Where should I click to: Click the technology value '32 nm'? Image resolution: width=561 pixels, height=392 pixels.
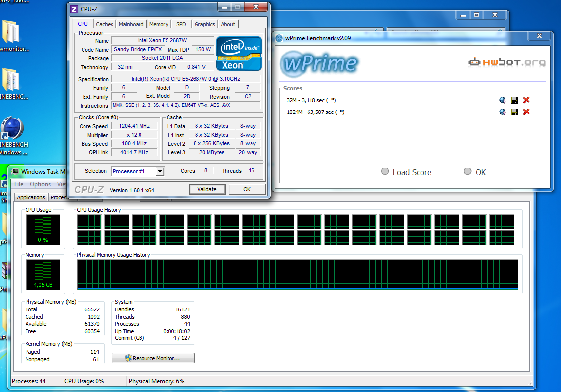[x=125, y=67]
